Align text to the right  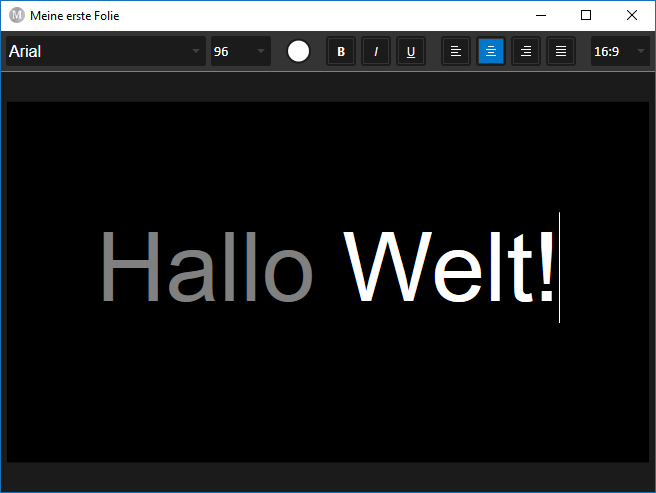pyautogui.click(x=526, y=51)
